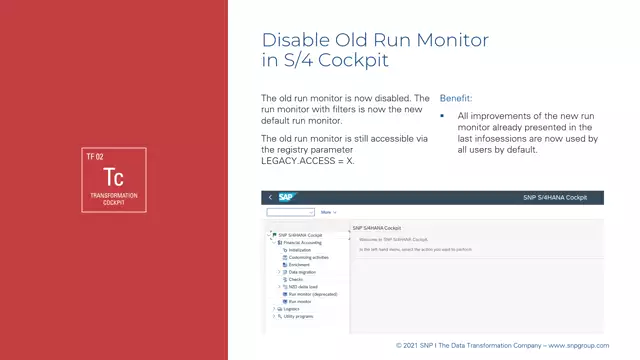Click the Tc Transformation Cockpit tile
640x360 pixels.
click(x=114, y=180)
